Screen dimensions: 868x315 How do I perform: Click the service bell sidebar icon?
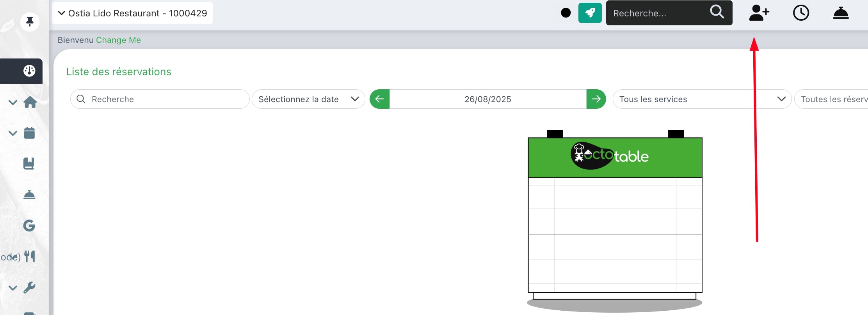29,195
